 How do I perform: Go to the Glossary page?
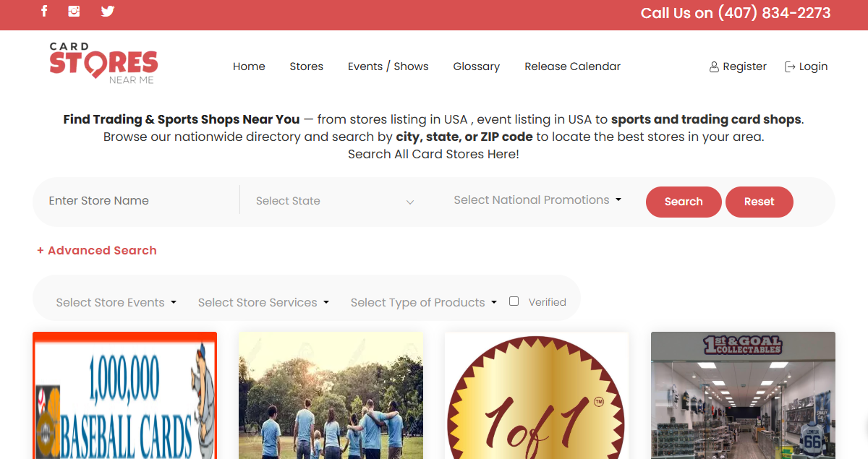pyautogui.click(x=476, y=66)
